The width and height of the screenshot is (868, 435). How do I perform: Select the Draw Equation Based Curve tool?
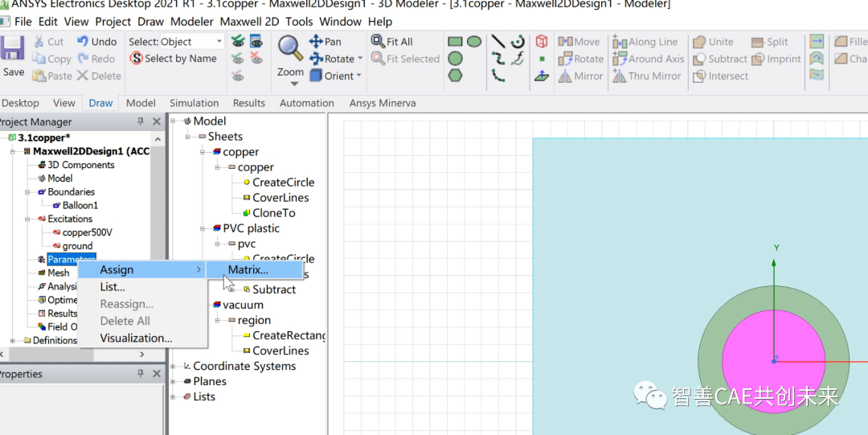pos(518,58)
